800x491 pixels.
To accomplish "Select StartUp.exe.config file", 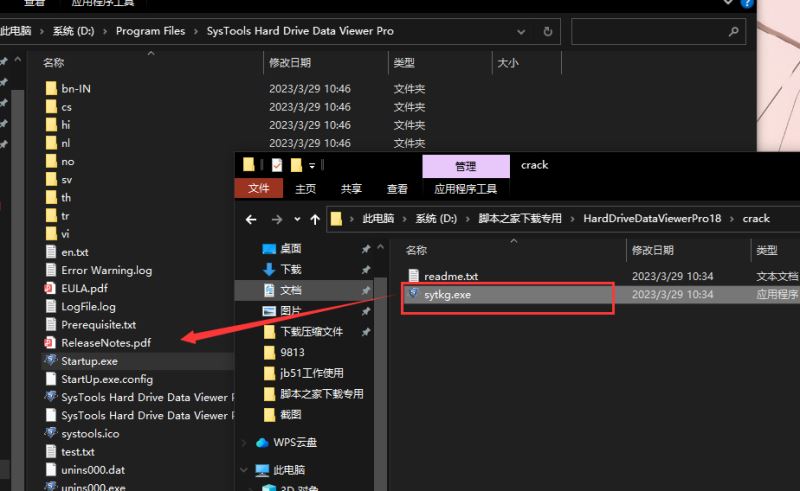I will coord(107,379).
